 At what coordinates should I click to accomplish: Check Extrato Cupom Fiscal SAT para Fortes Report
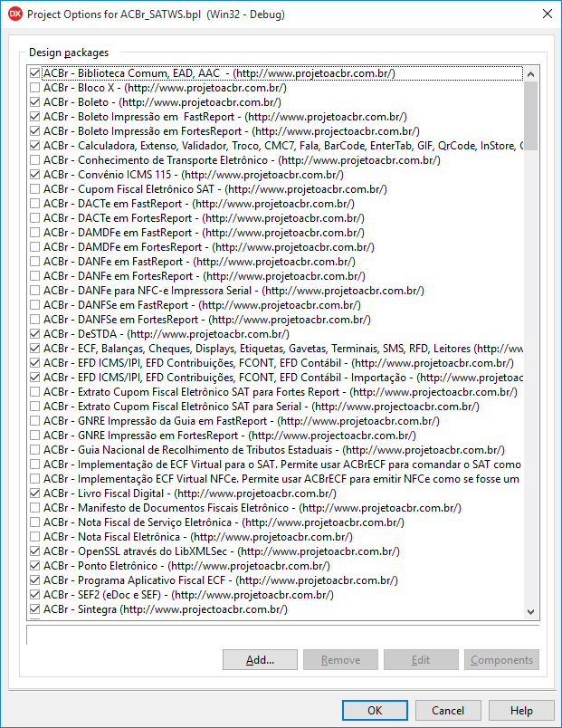[34, 392]
